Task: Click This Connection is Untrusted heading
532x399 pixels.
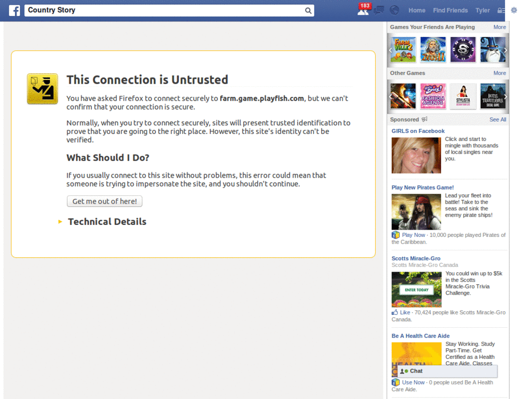Action: tap(147, 79)
